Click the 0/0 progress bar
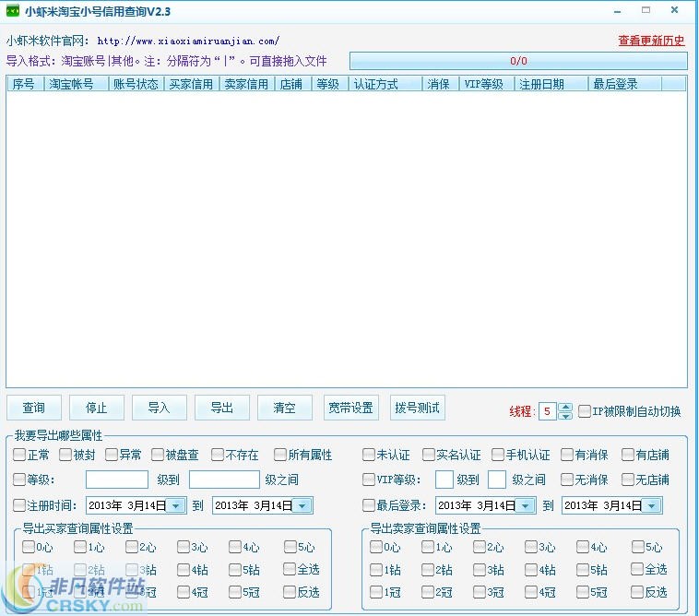The image size is (699, 616). [518, 61]
